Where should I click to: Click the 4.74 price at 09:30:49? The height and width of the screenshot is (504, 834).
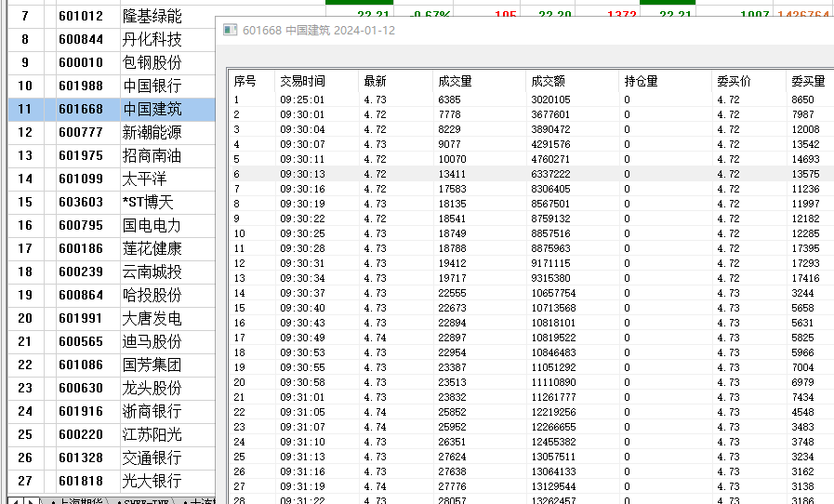pos(375,338)
